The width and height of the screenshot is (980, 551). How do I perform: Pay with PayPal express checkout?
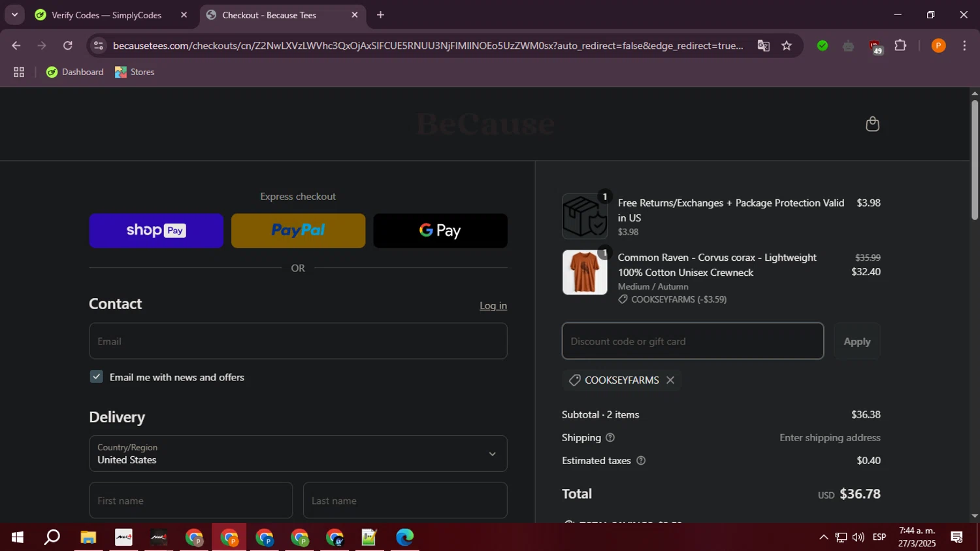298,231
